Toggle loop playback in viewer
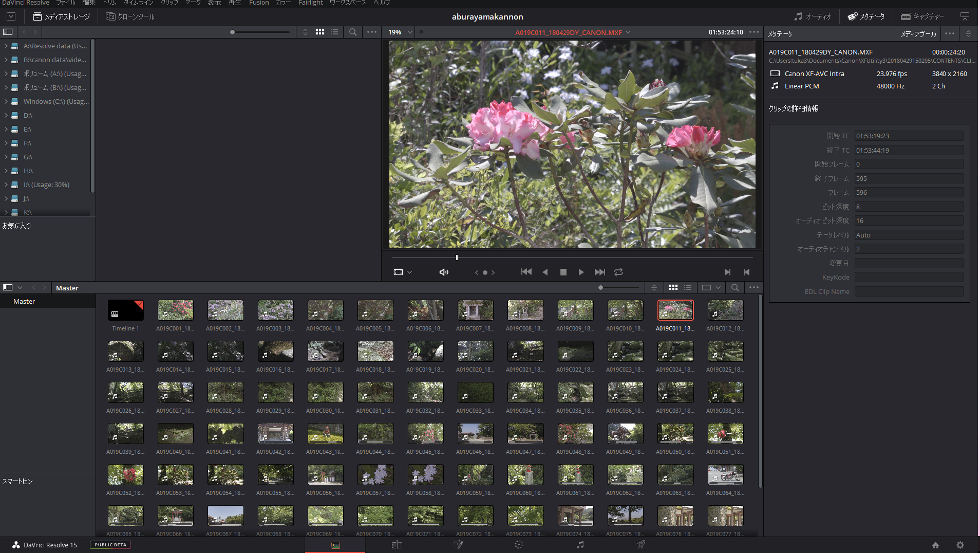Screen dimensions: 980x553 [x=618, y=272]
